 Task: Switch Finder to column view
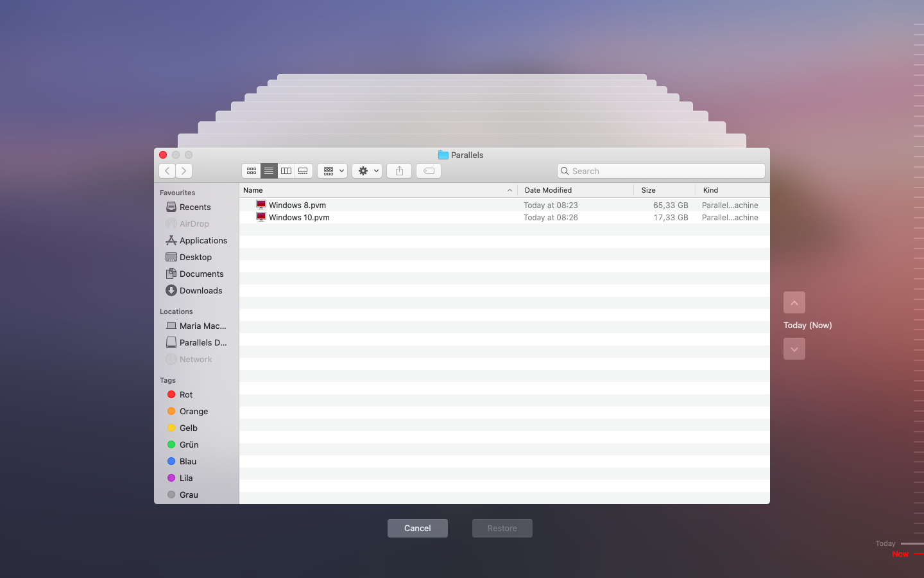[x=286, y=171]
